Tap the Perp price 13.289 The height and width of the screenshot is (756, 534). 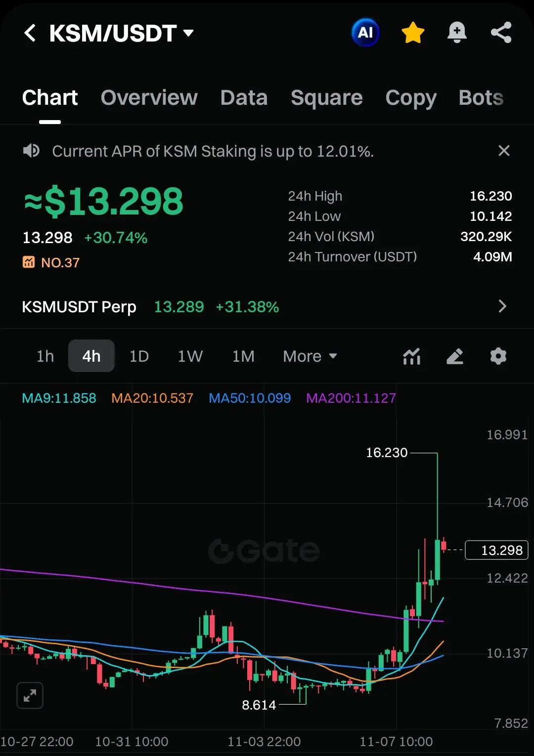pyautogui.click(x=179, y=307)
